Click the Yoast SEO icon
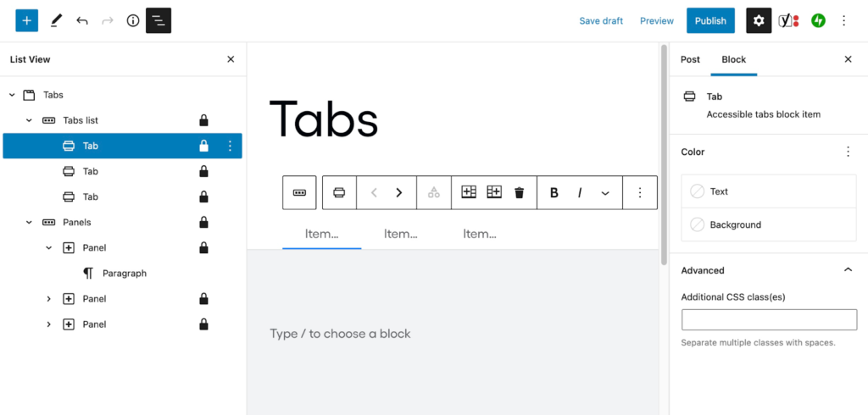 788,21
